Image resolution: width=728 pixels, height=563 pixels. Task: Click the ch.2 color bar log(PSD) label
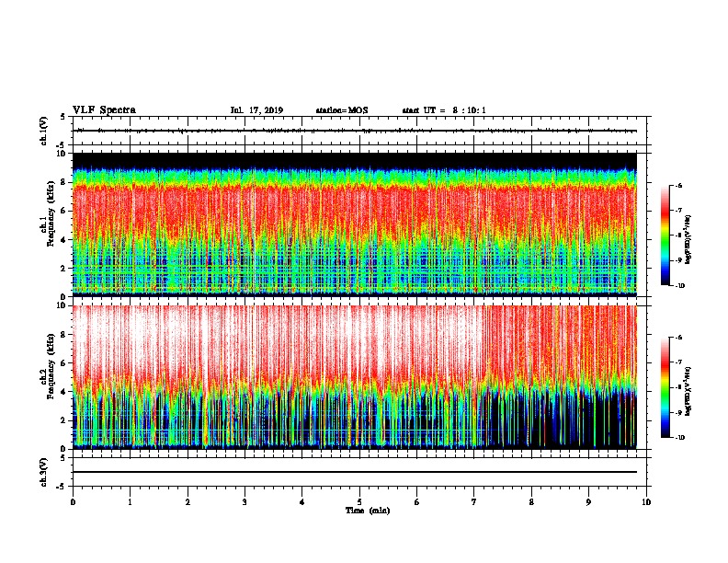click(688, 391)
